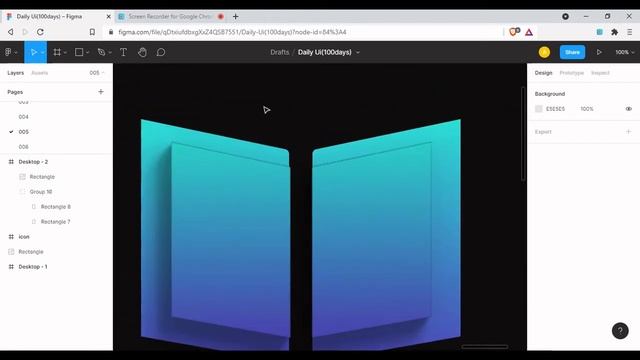Screen dimensions: 640x360
Task: Click the canvas horizontal scrollbar
Action: coord(484,347)
